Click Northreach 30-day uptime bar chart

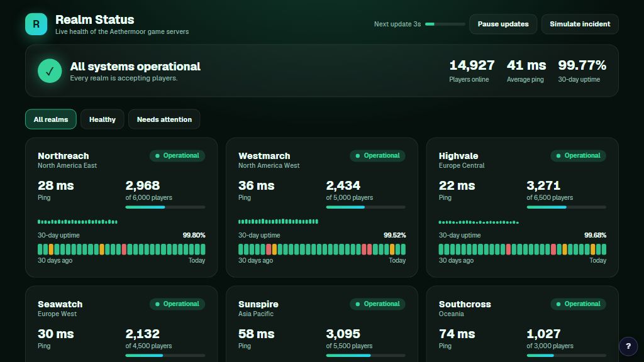pyautogui.click(x=121, y=249)
